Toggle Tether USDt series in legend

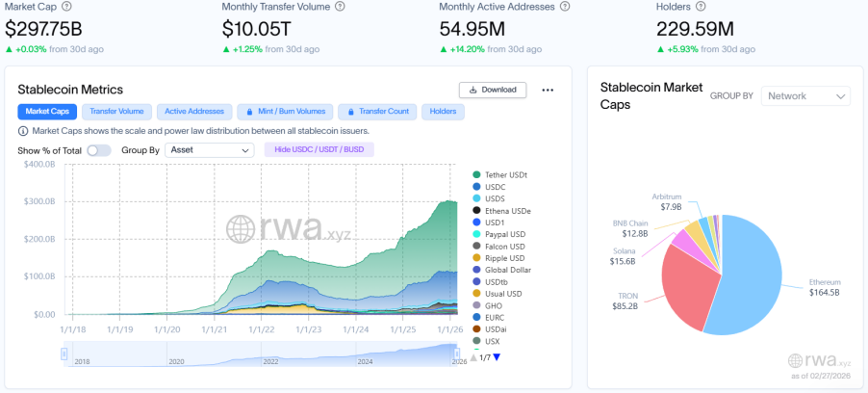[x=506, y=174]
